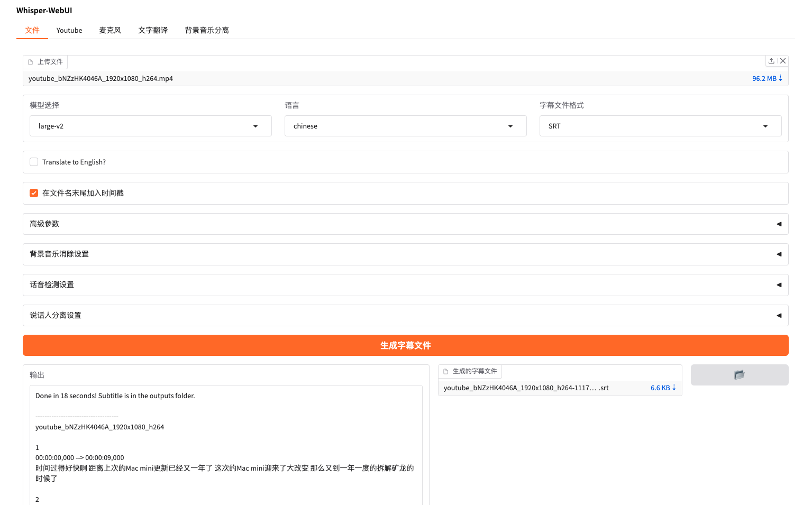Switch to the Youtube tab

(69, 30)
